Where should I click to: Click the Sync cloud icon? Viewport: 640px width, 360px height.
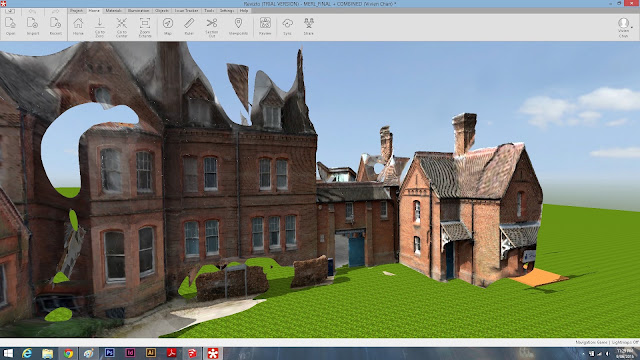pyautogui.click(x=287, y=27)
